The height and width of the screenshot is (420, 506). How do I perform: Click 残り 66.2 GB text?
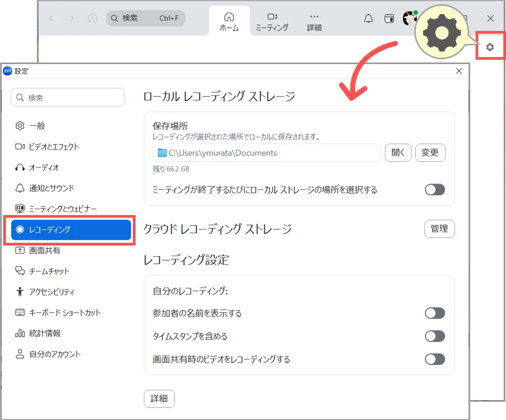point(171,169)
